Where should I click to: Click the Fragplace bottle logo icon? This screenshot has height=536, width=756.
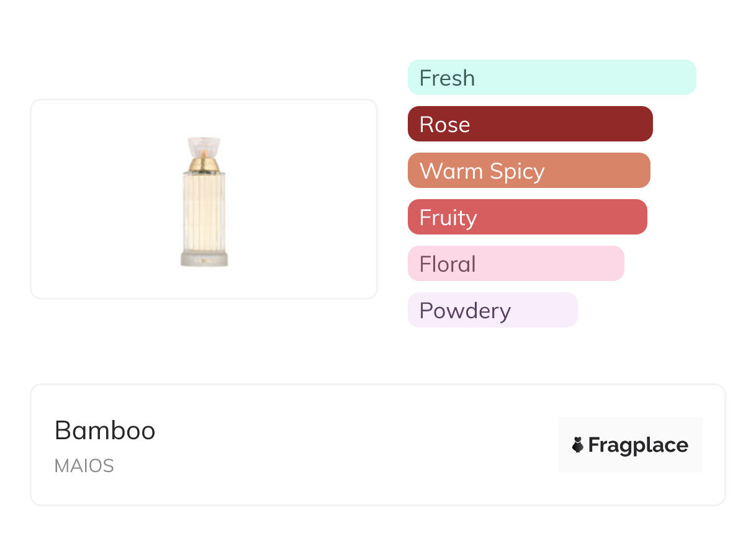pyautogui.click(x=578, y=445)
